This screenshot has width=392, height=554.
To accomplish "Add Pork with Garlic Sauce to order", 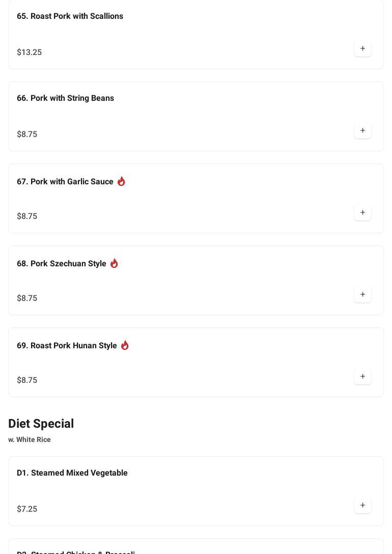I will click(362, 213).
